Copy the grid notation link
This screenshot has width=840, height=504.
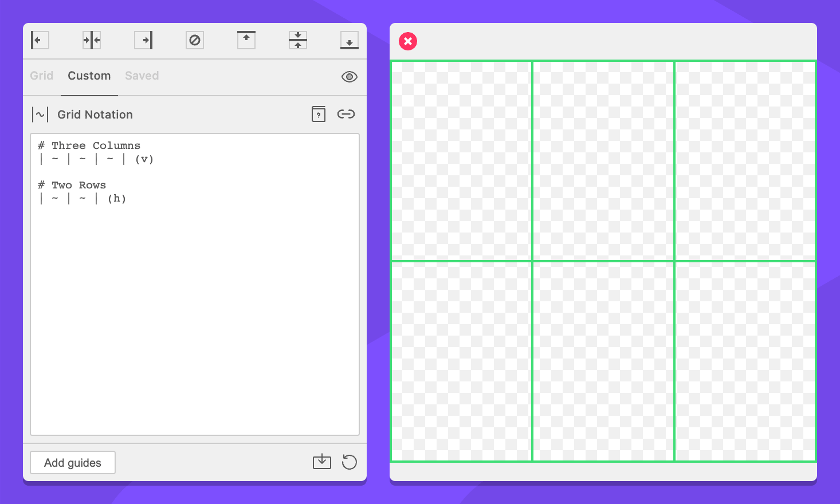click(x=346, y=114)
